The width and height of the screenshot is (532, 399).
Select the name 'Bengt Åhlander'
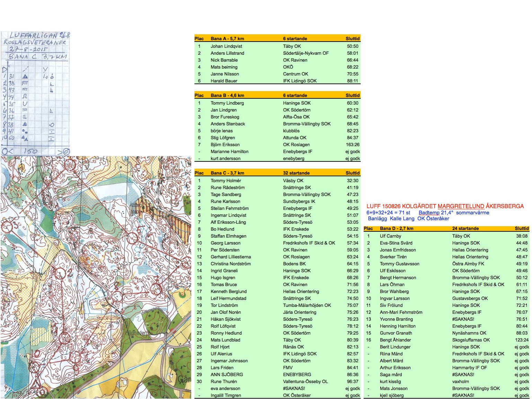click(x=395, y=340)
